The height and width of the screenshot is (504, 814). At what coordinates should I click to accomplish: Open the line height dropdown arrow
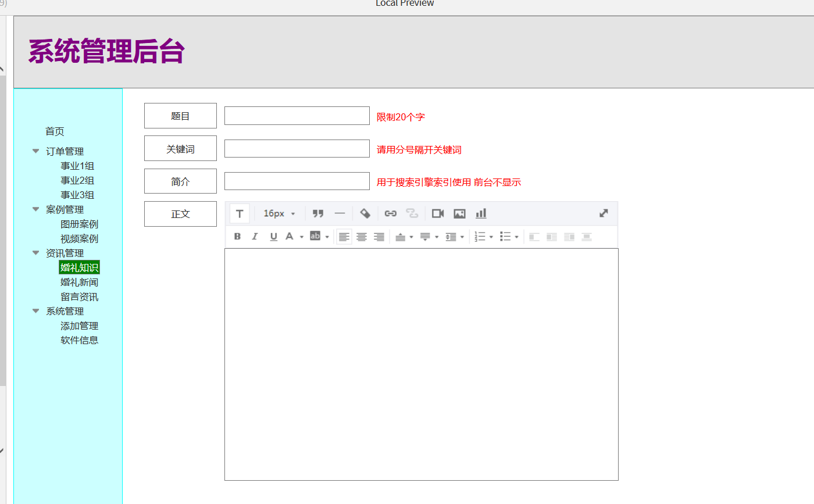(x=462, y=237)
